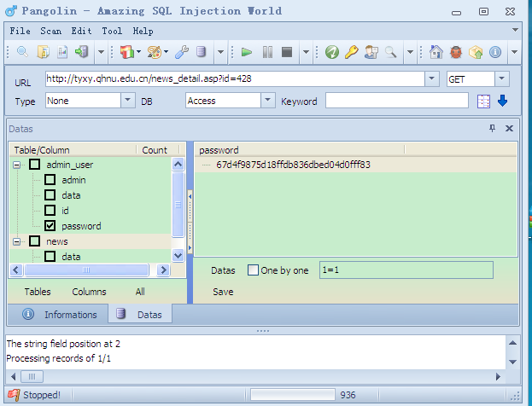The width and height of the screenshot is (532, 406).
Task: Collapse the admin_user tree node
Action: click(16, 165)
